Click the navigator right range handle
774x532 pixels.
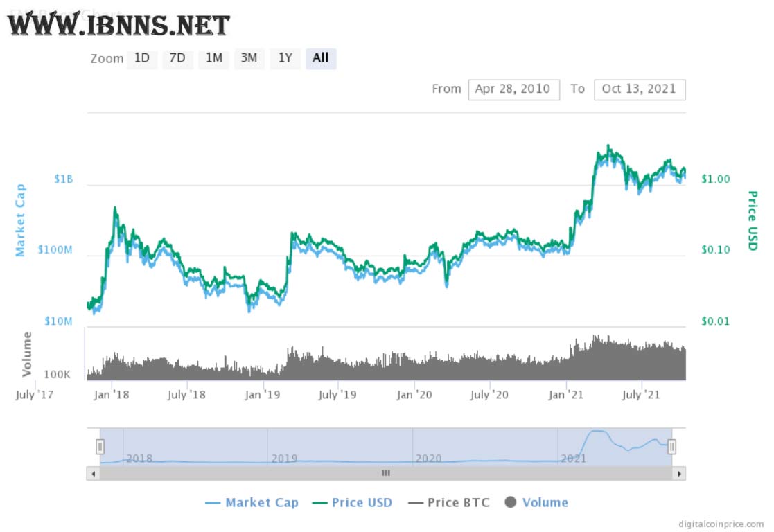click(x=672, y=447)
